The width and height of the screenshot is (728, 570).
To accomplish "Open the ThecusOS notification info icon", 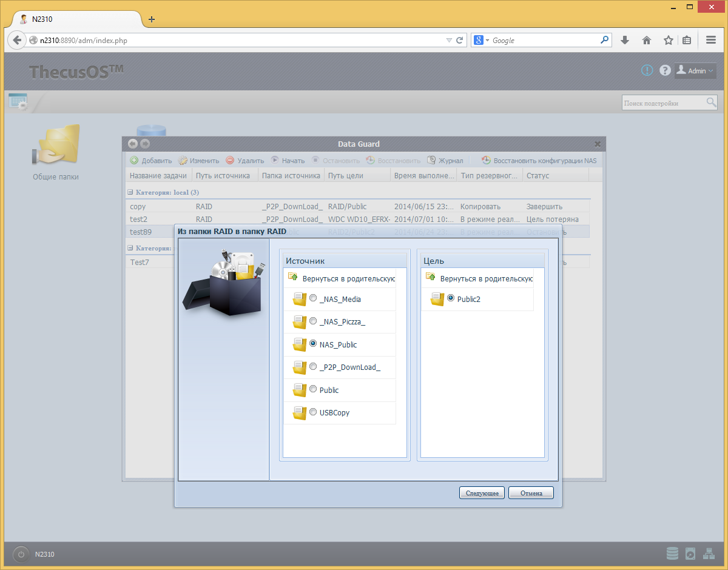I will coord(647,70).
